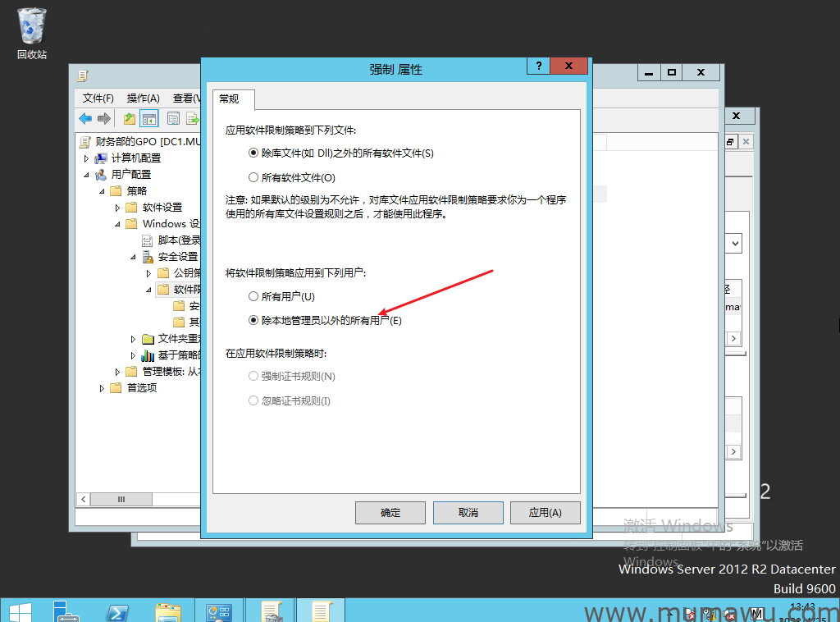Select 所有用户(U) radio option
840x622 pixels.
(x=253, y=296)
